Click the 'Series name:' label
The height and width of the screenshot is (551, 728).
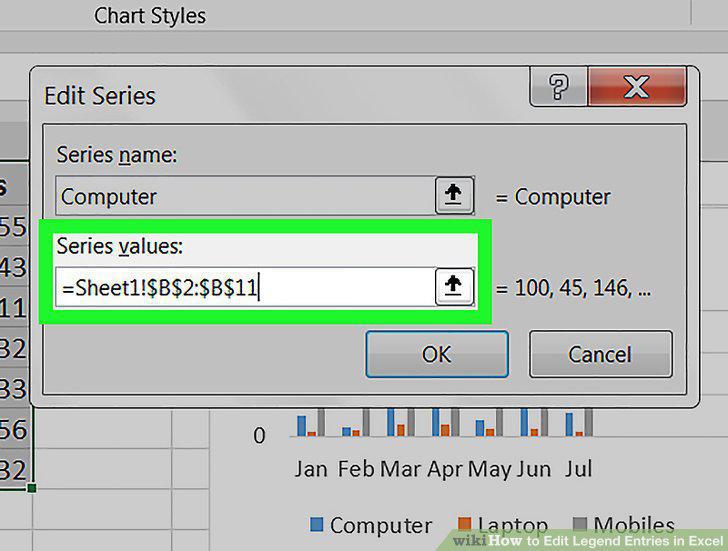pos(117,155)
